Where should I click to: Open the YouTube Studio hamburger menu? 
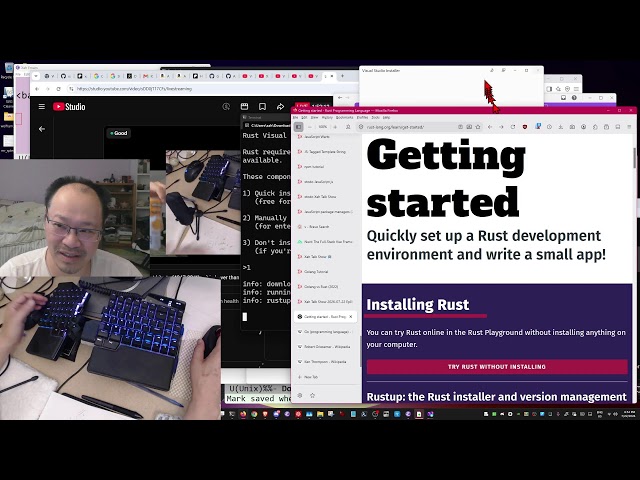[x=42, y=107]
